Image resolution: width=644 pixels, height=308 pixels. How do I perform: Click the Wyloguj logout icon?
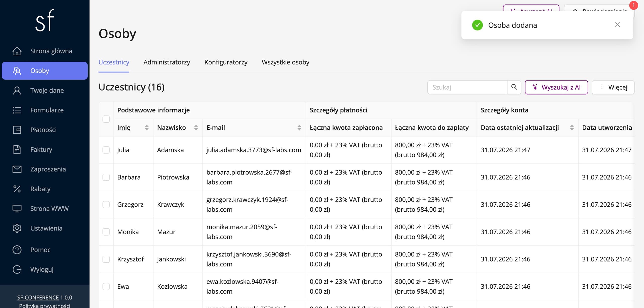[x=17, y=269]
